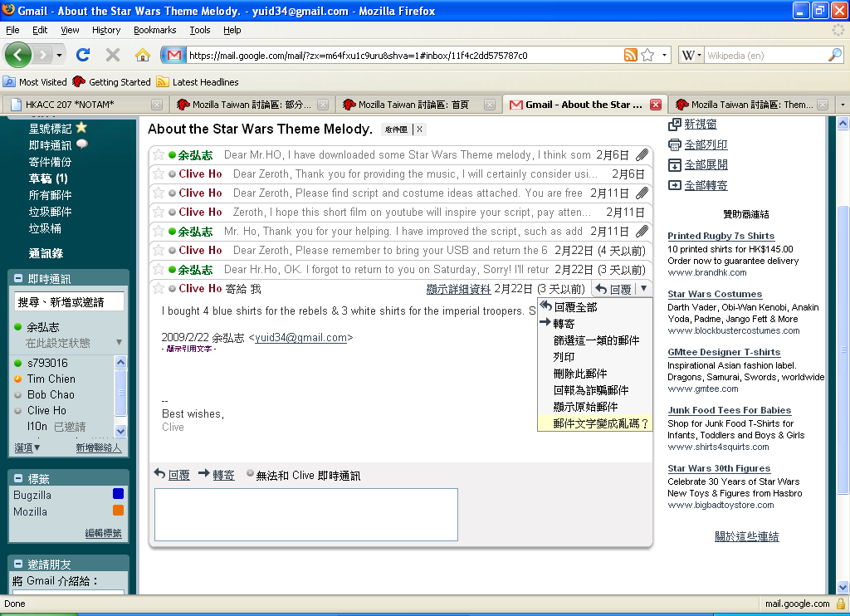850x616 pixels.
Task: Click the Firefox home icon
Action: coord(143,55)
